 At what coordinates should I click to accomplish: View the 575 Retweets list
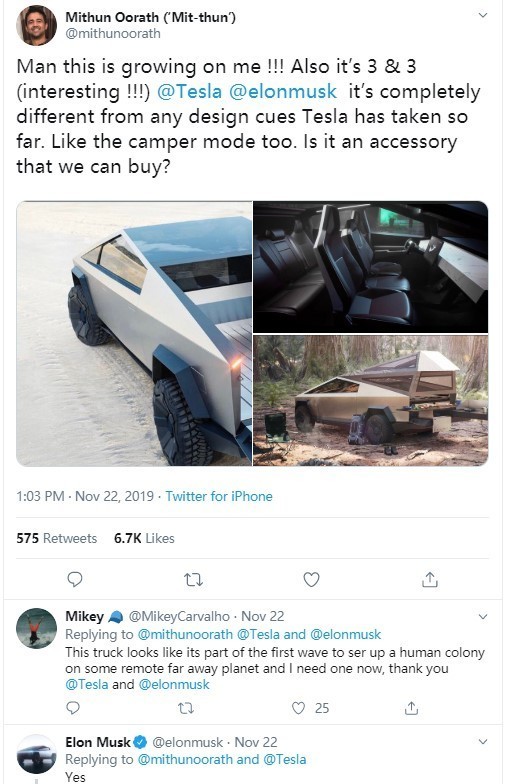click(56, 538)
